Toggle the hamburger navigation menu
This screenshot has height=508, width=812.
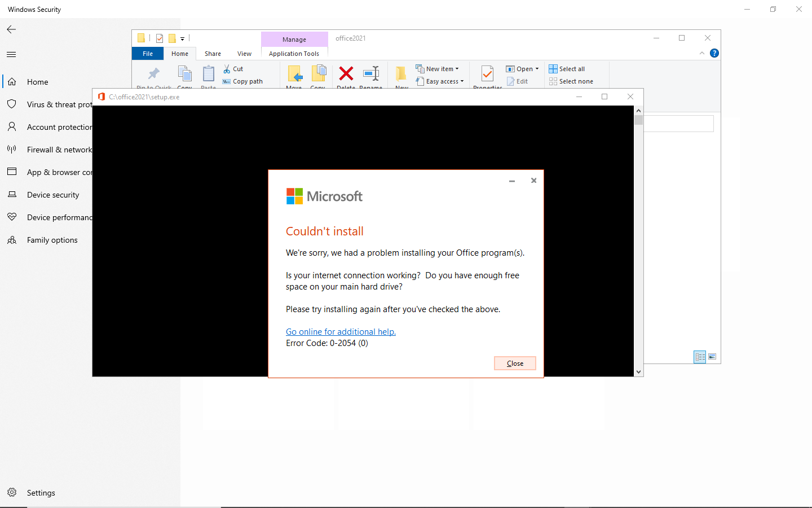(11, 54)
